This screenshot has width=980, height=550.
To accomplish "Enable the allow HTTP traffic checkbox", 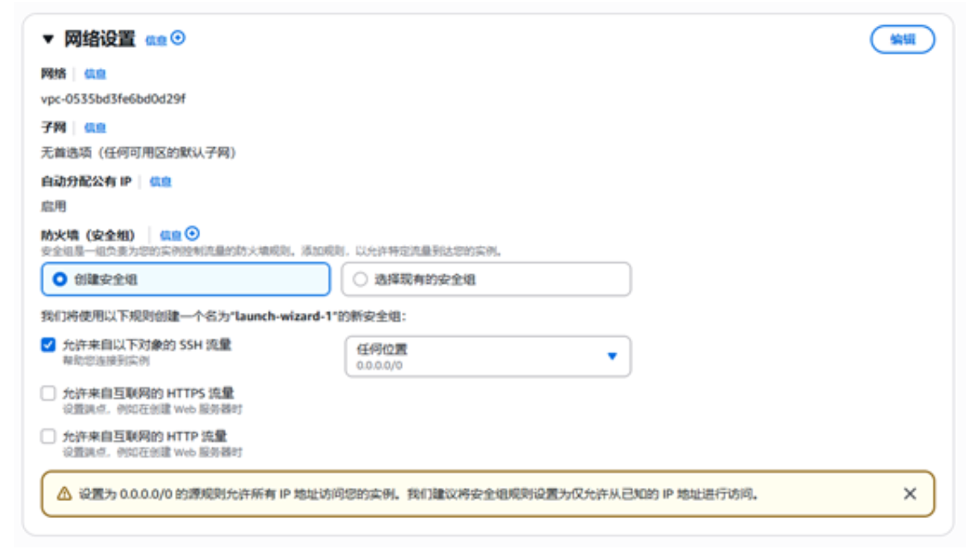I will [x=48, y=436].
